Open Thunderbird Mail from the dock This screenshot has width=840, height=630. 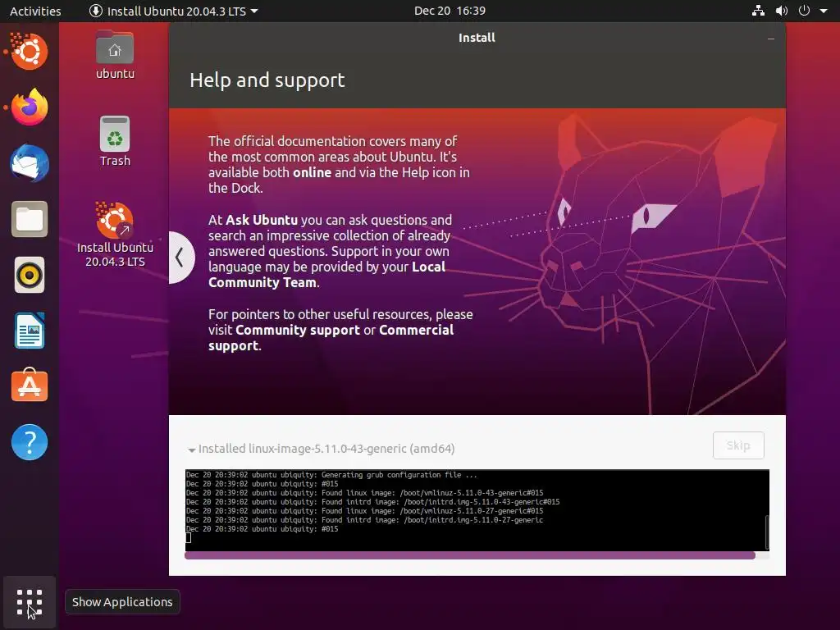coord(30,163)
